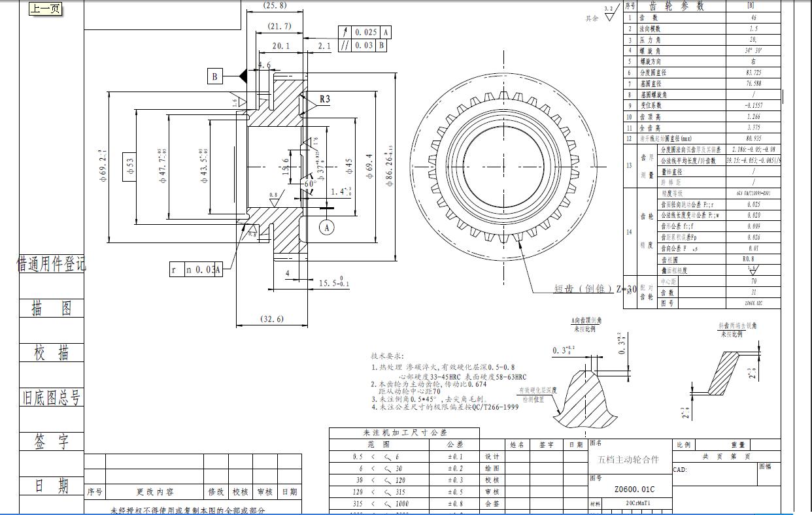Click the A向齿顶倒角 detail title
Viewport: 812px width, 515px height.
pyautogui.click(x=586, y=321)
